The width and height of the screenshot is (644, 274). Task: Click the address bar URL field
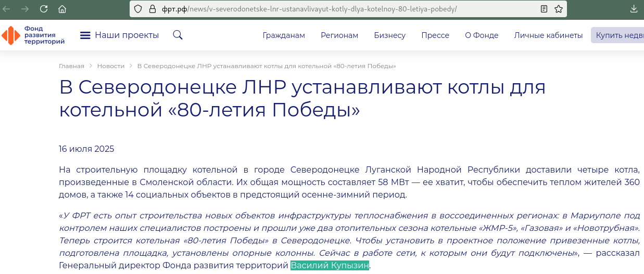[x=349, y=9]
